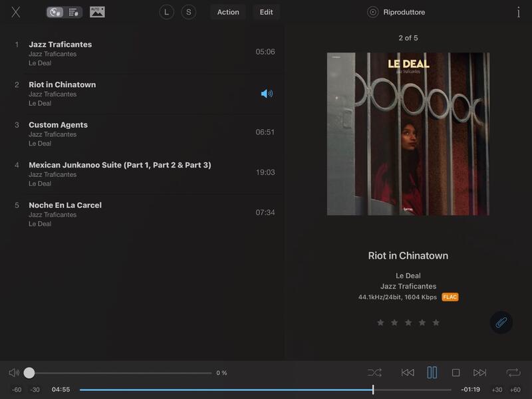Skip to the next track
The height and width of the screenshot is (399, 532).
tap(479, 373)
